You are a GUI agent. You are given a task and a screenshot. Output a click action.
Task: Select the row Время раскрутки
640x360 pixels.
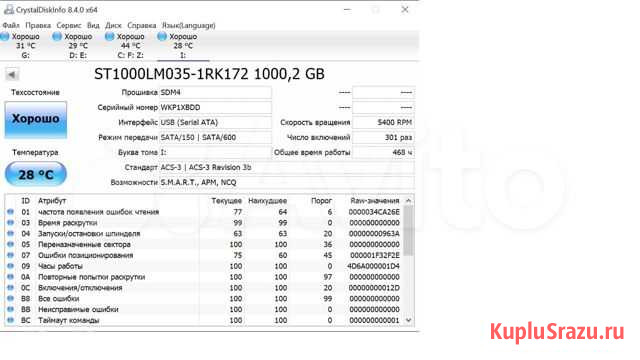pos(204,223)
